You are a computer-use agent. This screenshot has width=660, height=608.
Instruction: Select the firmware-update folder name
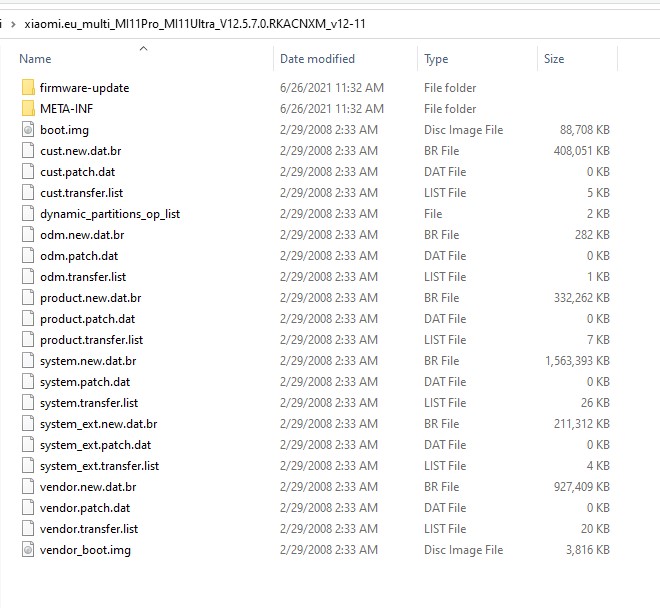click(85, 88)
